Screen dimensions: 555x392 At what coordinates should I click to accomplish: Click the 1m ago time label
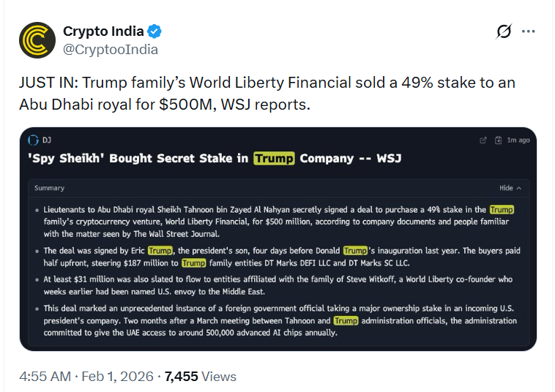click(518, 140)
